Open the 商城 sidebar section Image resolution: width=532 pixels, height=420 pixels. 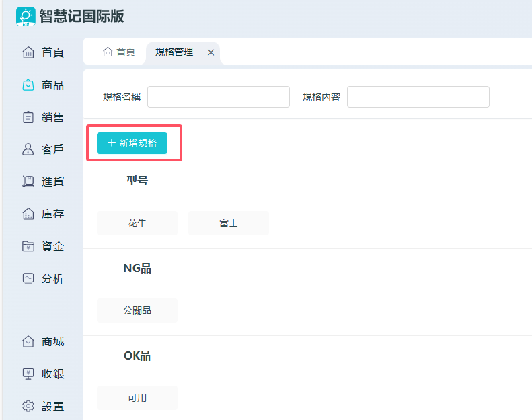pos(43,341)
